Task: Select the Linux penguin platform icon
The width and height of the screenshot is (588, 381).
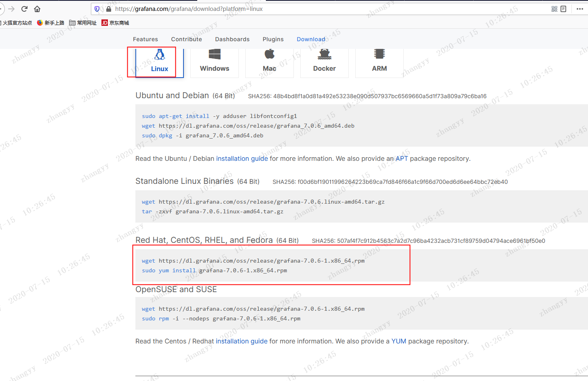Action: 160,54
